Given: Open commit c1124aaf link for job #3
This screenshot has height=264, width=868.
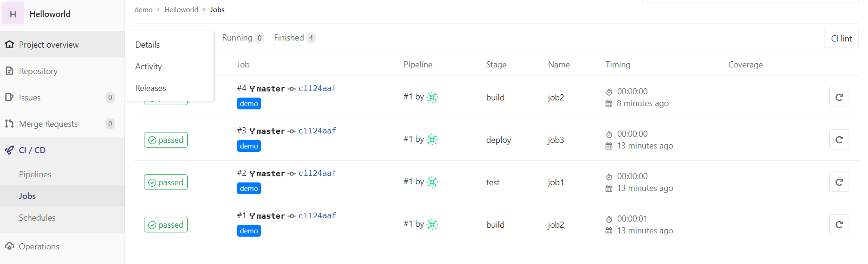Looking at the screenshot, I should [x=317, y=131].
